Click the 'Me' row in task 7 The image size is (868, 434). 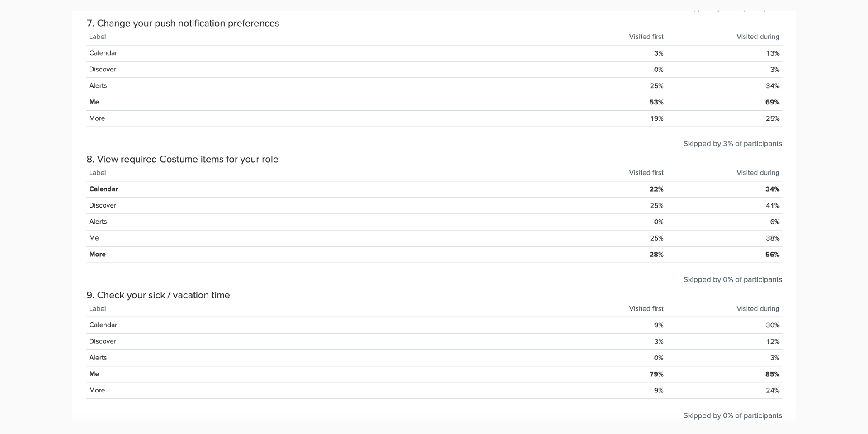click(434, 102)
